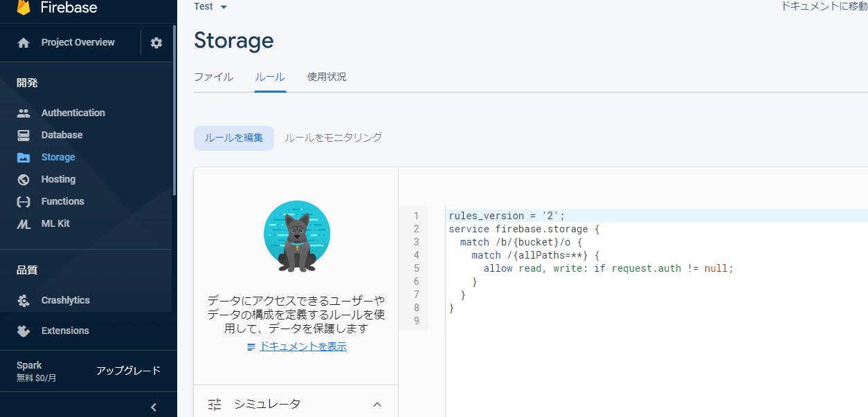The image size is (868, 417).
Task: Open project settings gear
Action: [x=156, y=42]
